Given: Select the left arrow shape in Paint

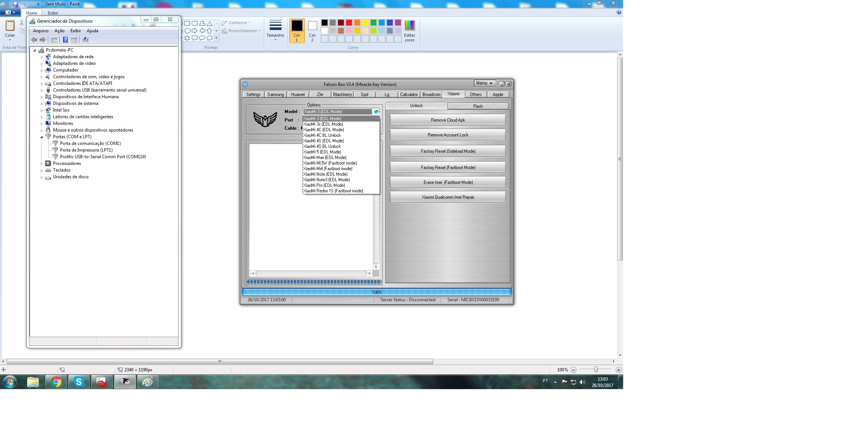Looking at the screenshot, I should pyautogui.click(x=202, y=31).
